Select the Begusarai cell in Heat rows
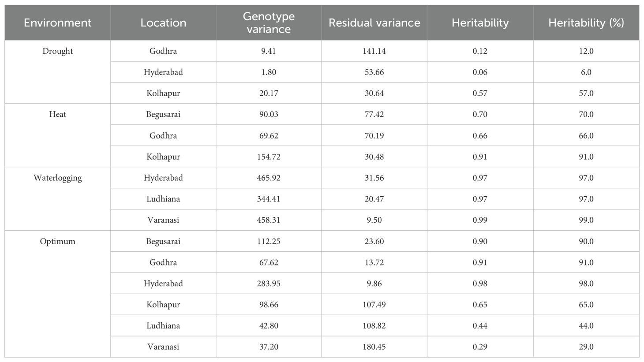 pyautogui.click(x=163, y=115)
